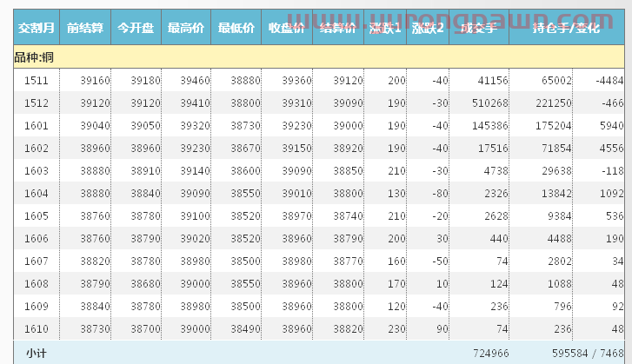Select the 1512 delivery month cell
The width and height of the screenshot is (632, 364).
pyautogui.click(x=37, y=103)
